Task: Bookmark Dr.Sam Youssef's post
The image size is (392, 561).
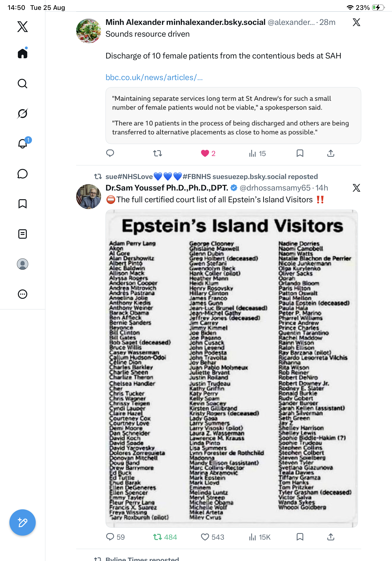Action: coord(300,537)
